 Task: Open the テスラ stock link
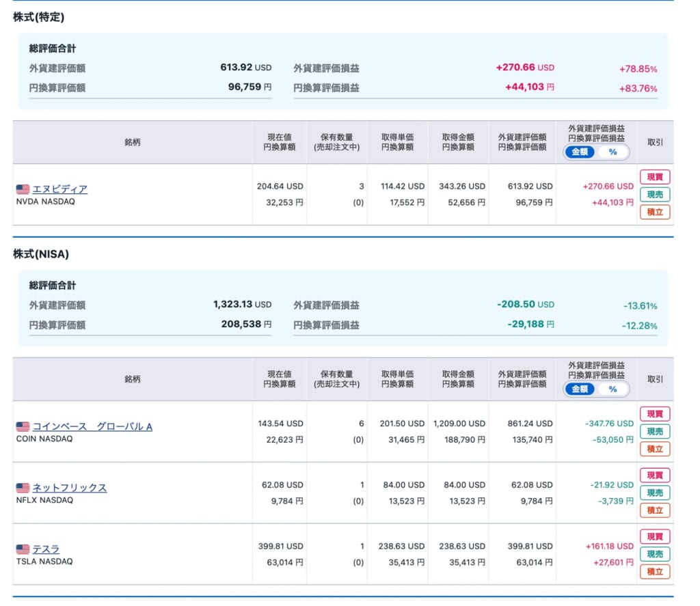pyautogui.click(x=46, y=549)
